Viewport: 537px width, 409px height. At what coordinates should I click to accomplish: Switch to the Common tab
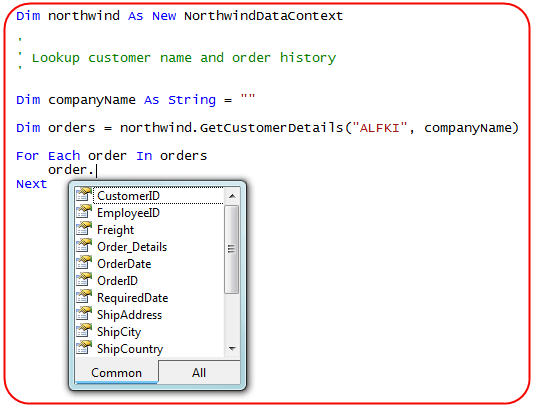click(x=116, y=373)
